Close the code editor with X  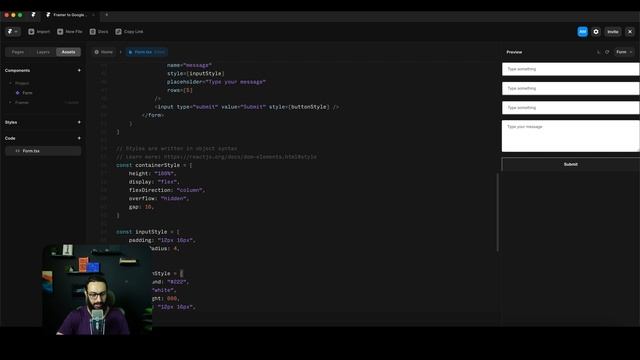tap(630, 31)
